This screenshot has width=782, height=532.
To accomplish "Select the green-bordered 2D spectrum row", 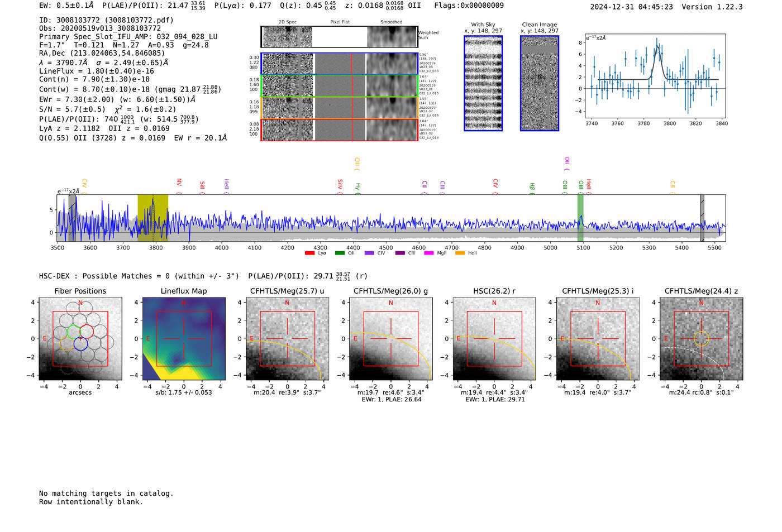I will [x=340, y=85].
